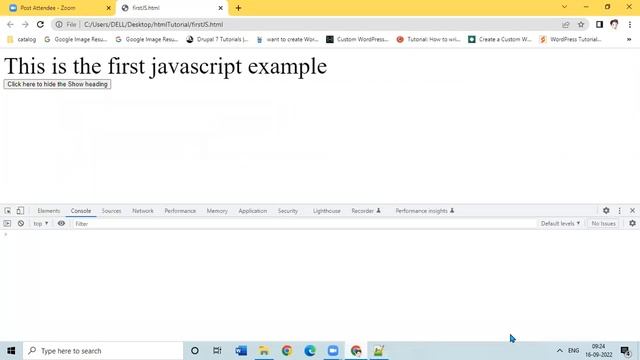
Task: Toggle the console sidebar
Action: [7, 224]
